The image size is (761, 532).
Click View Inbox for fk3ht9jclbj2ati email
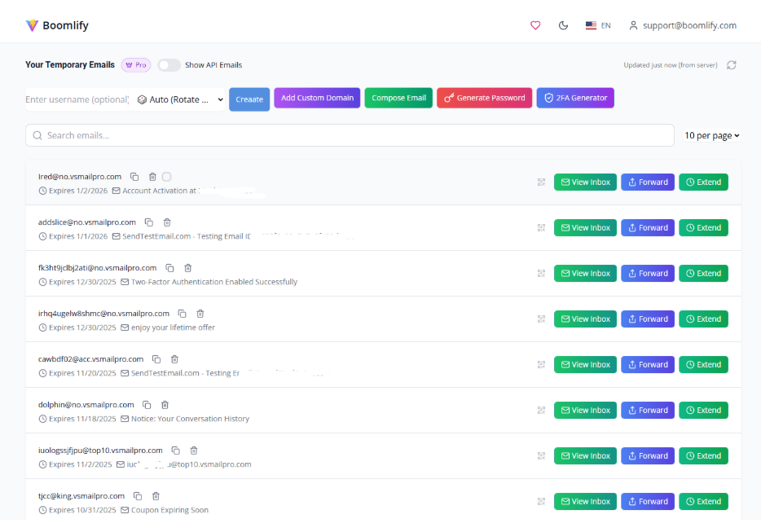[x=584, y=274]
